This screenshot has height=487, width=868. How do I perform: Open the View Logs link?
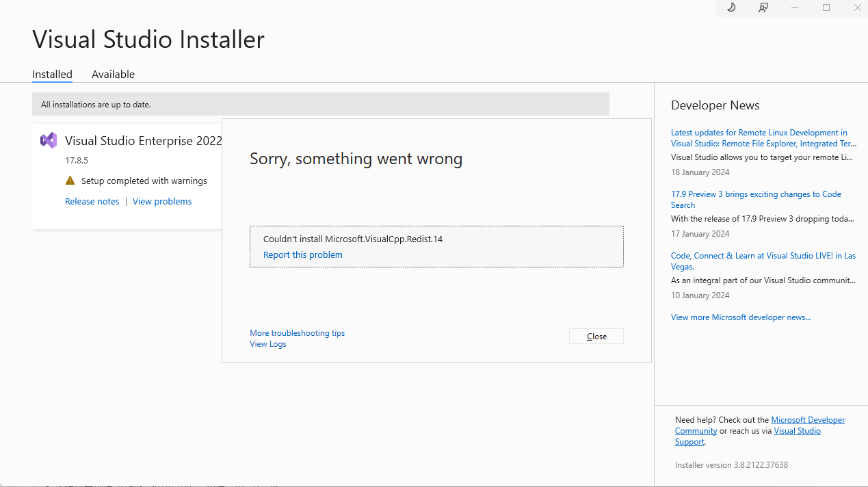click(x=267, y=344)
